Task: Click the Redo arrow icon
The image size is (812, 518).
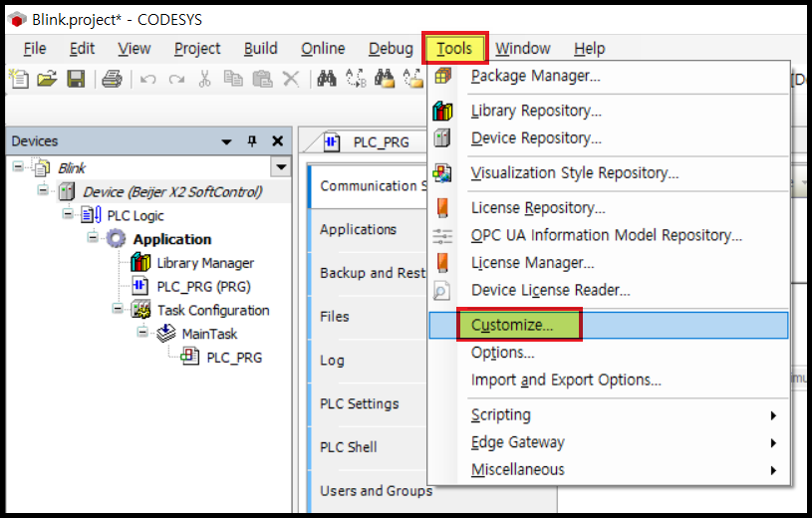Action: [x=176, y=80]
